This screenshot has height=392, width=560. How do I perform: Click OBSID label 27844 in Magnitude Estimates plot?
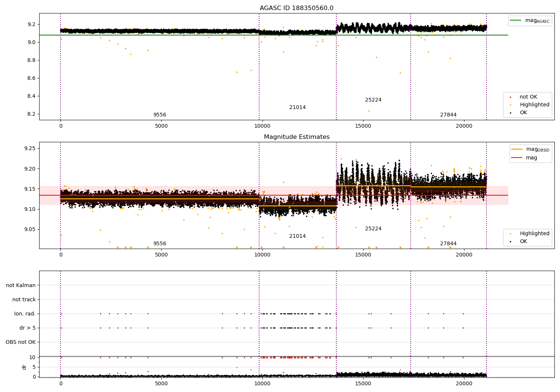tap(448, 244)
